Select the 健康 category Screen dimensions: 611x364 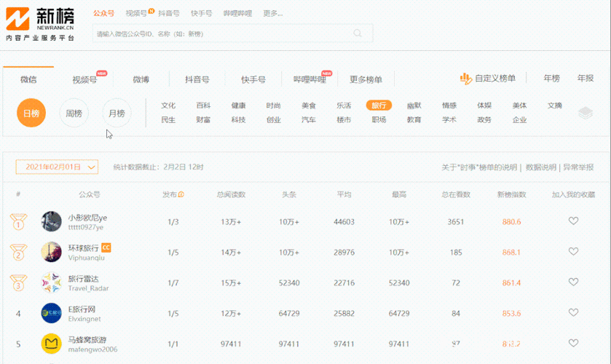click(238, 106)
